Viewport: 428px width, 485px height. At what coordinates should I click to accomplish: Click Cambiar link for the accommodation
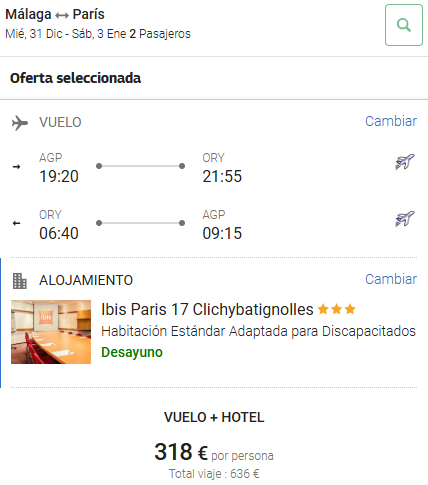[x=391, y=279]
